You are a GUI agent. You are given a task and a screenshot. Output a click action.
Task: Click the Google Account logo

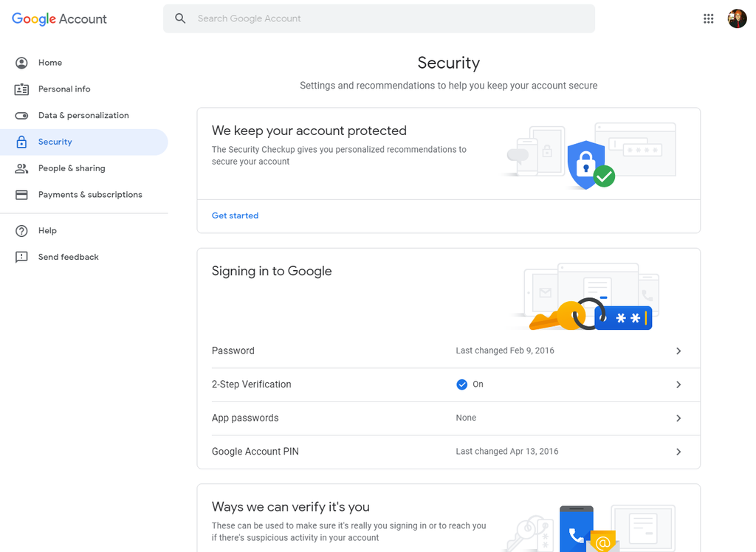58,18
